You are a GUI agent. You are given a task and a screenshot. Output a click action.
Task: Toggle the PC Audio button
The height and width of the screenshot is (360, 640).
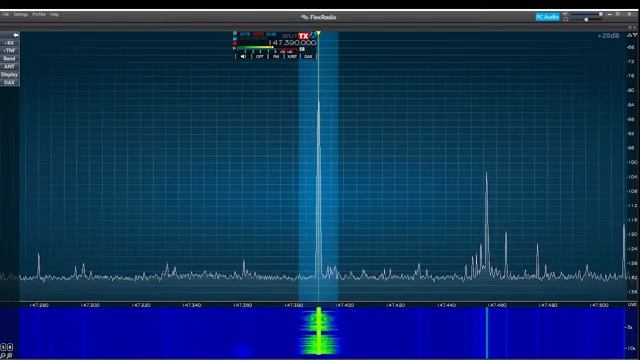point(547,17)
